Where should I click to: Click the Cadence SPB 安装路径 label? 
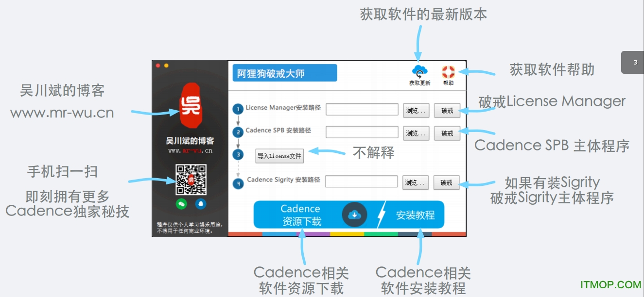coord(278,131)
